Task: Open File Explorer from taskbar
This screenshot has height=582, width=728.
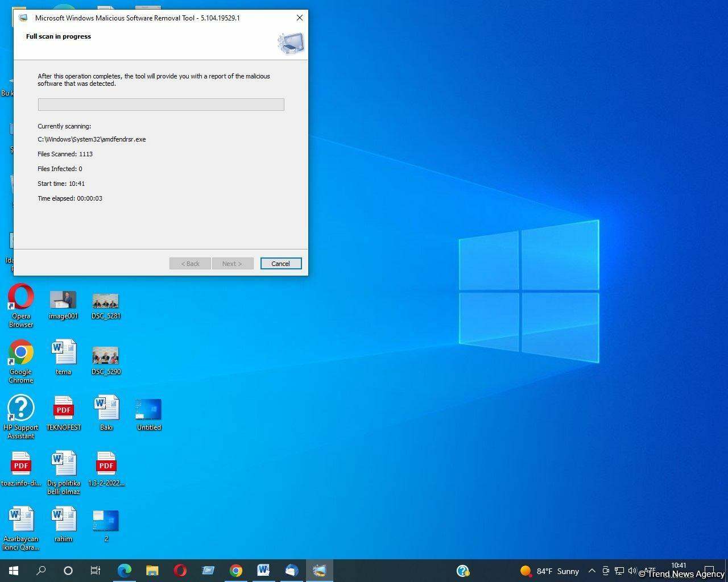Action: 152,571
